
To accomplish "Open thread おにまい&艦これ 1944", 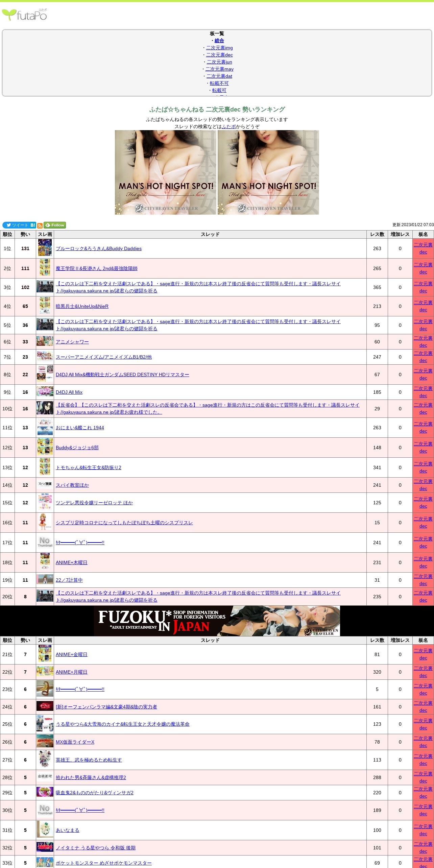I will (x=80, y=428).
